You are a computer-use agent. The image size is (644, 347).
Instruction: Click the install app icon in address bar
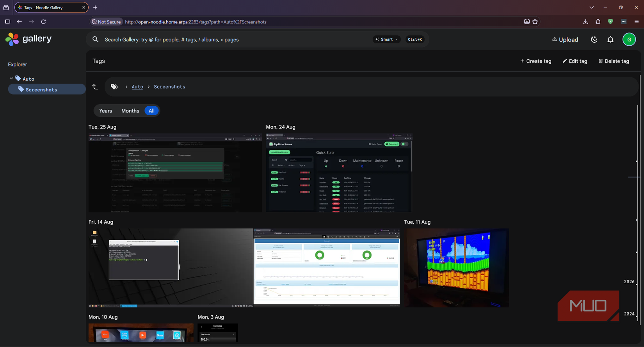pyautogui.click(x=527, y=22)
